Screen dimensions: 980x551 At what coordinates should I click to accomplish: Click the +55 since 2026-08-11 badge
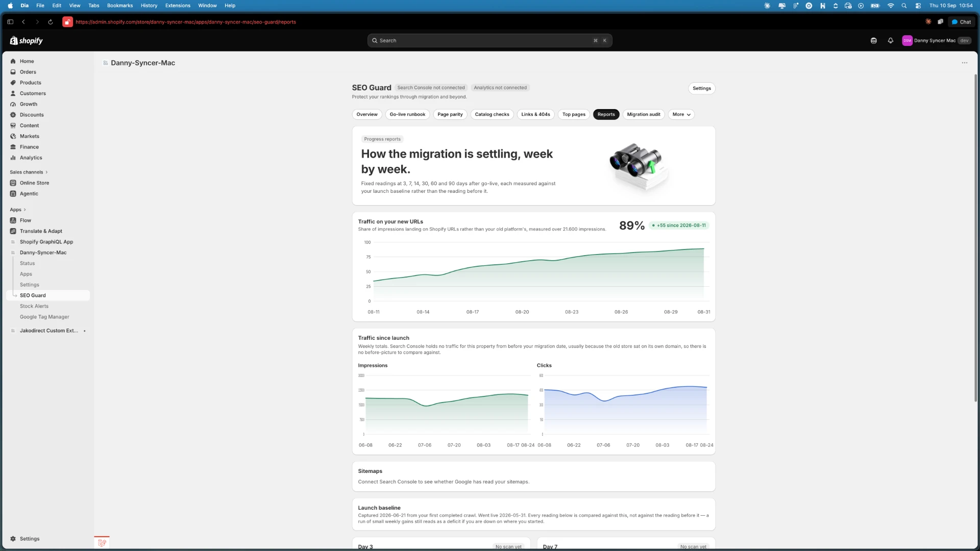pyautogui.click(x=679, y=226)
